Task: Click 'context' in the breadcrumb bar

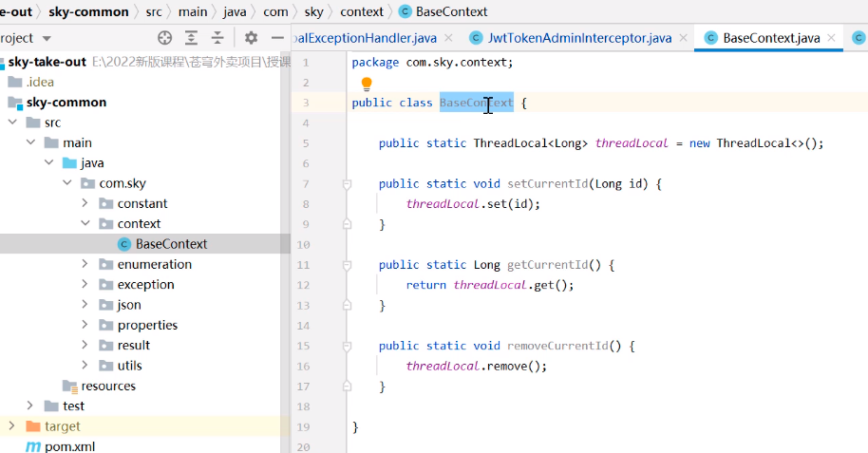Action: point(362,11)
